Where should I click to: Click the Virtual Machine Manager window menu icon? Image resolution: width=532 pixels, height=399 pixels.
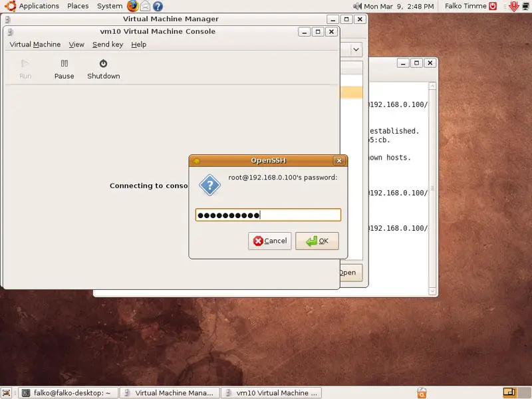click(x=8, y=19)
